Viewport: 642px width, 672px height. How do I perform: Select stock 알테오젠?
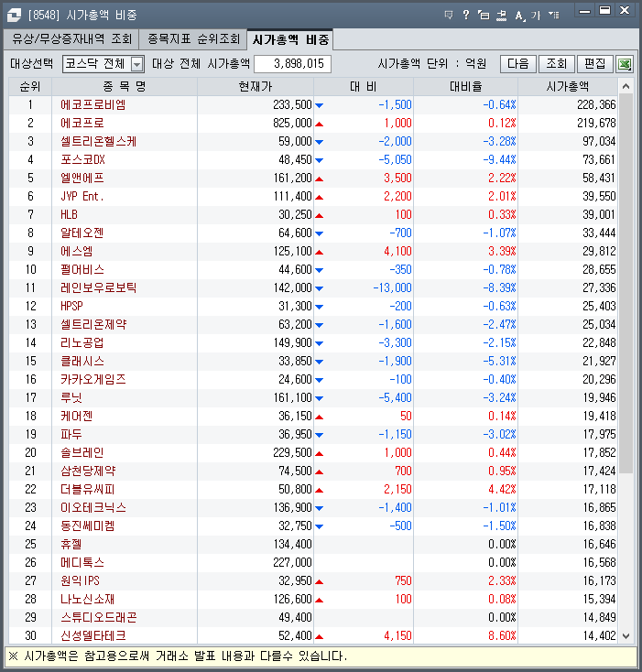(82, 233)
